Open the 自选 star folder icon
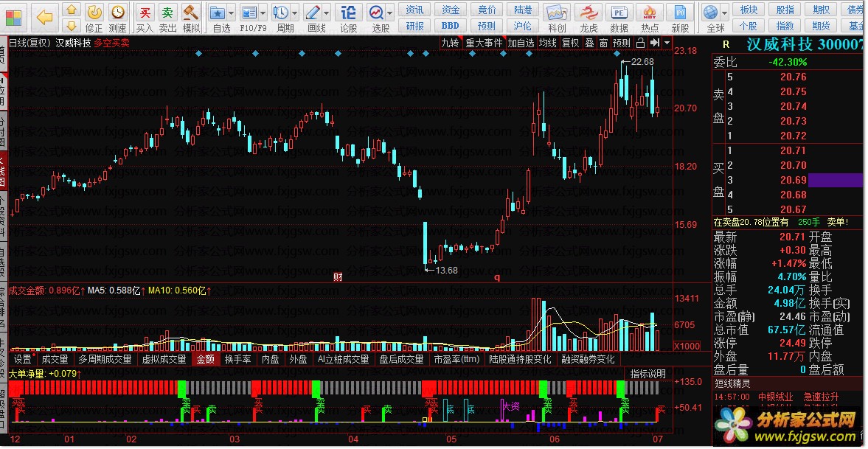Screen dimensions: 868x449 pos(217,13)
